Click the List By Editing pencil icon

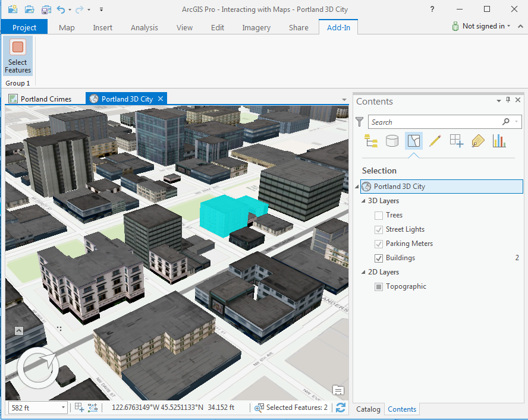[x=435, y=141]
